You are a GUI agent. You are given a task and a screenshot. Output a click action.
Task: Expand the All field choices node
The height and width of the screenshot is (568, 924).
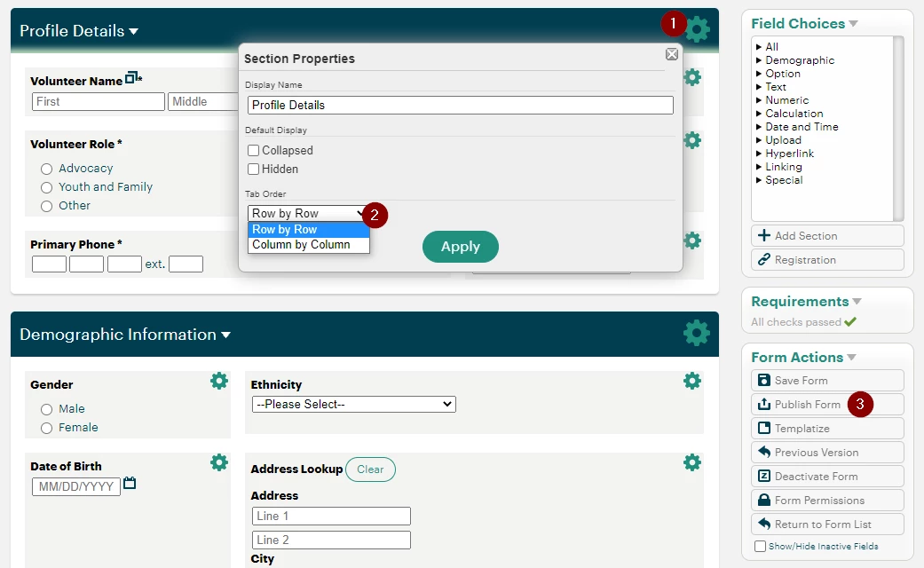(759, 46)
